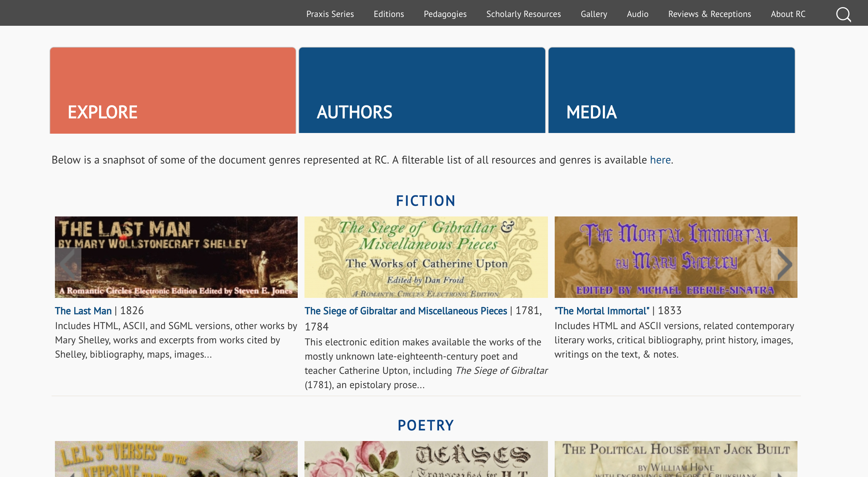The image size is (868, 477).
Task: Open Reviews & Receptions menu
Action: pyautogui.click(x=709, y=14)
